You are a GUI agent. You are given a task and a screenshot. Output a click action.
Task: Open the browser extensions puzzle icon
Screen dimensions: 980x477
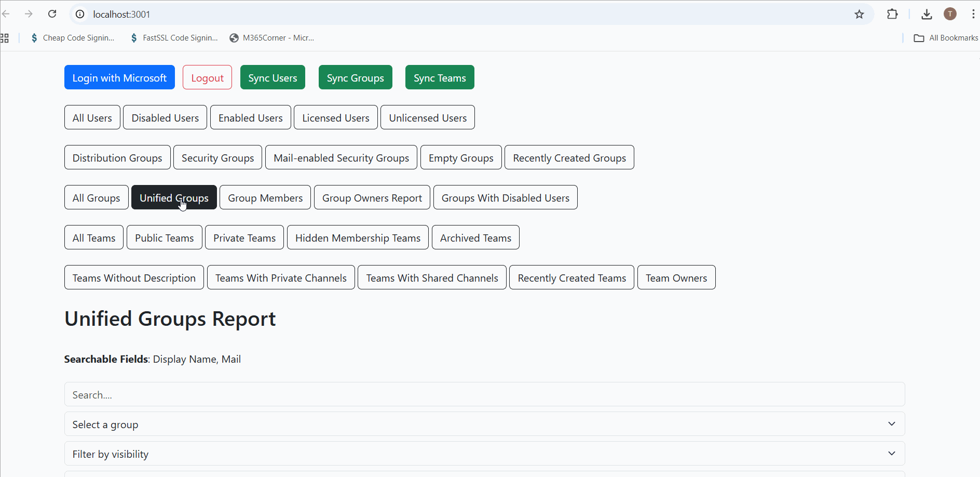892,14
